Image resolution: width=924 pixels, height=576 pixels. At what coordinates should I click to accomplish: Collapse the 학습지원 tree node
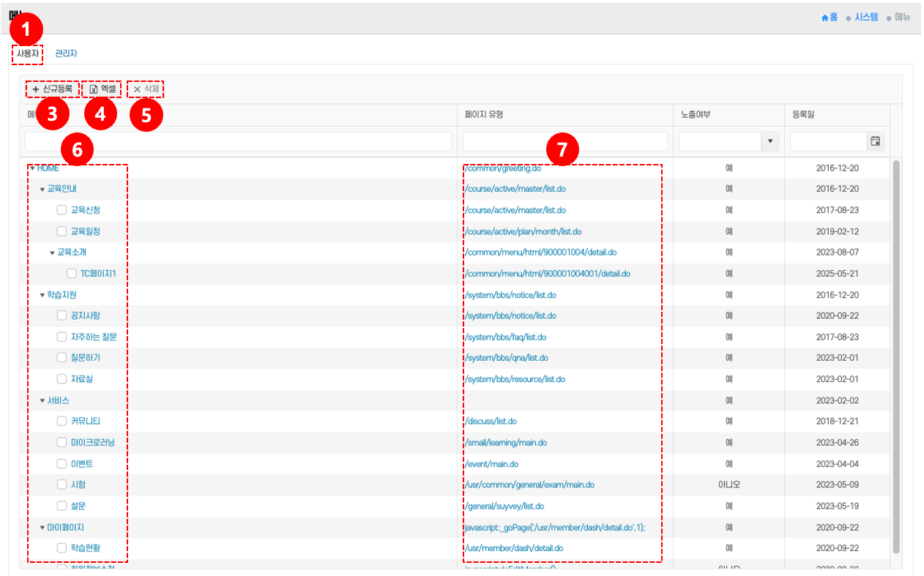(42, 295)
